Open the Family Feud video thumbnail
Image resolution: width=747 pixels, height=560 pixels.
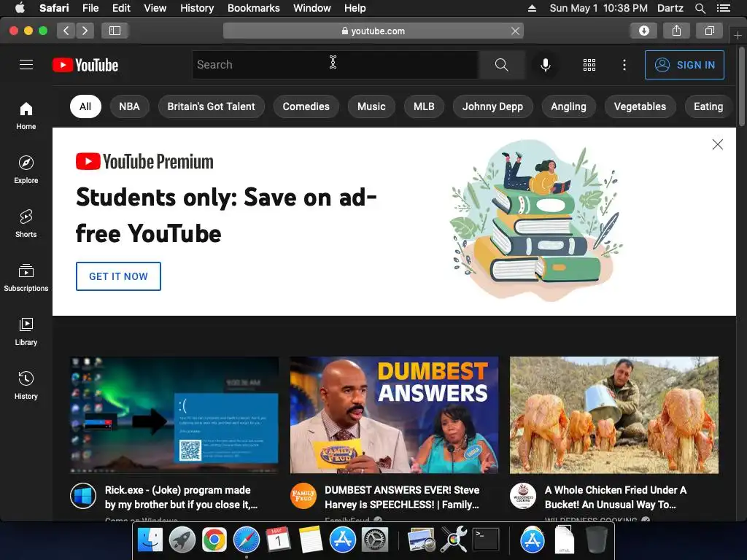click(x=394, y=415)
